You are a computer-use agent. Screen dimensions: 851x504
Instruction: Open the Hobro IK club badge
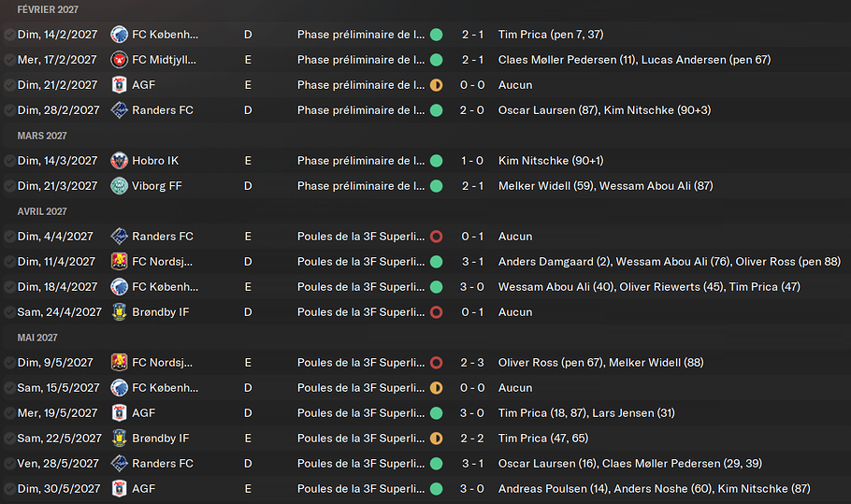click(119, 161)
